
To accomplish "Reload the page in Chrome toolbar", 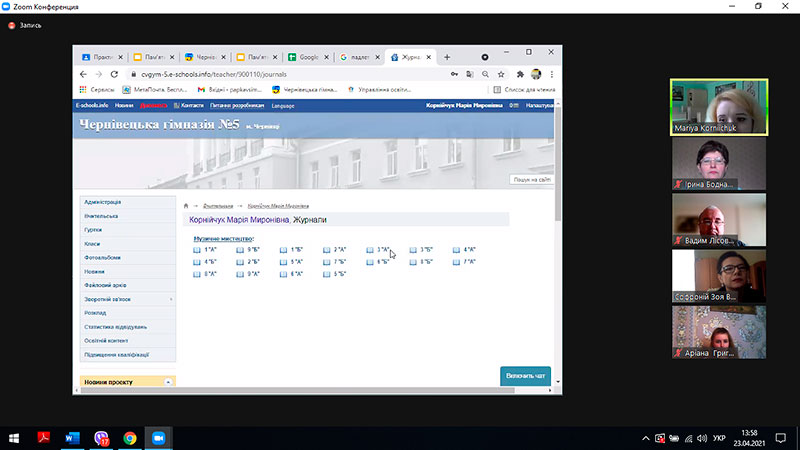I will pos(114,74).
